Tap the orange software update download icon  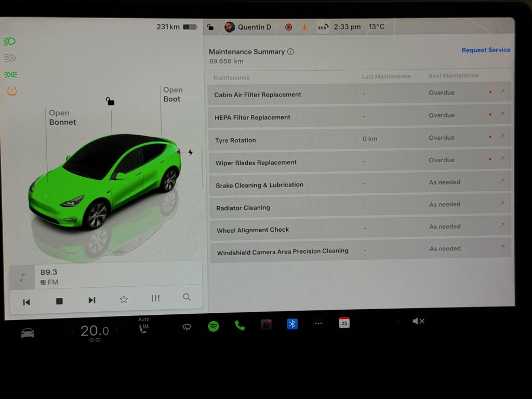[x=305, y=26]
